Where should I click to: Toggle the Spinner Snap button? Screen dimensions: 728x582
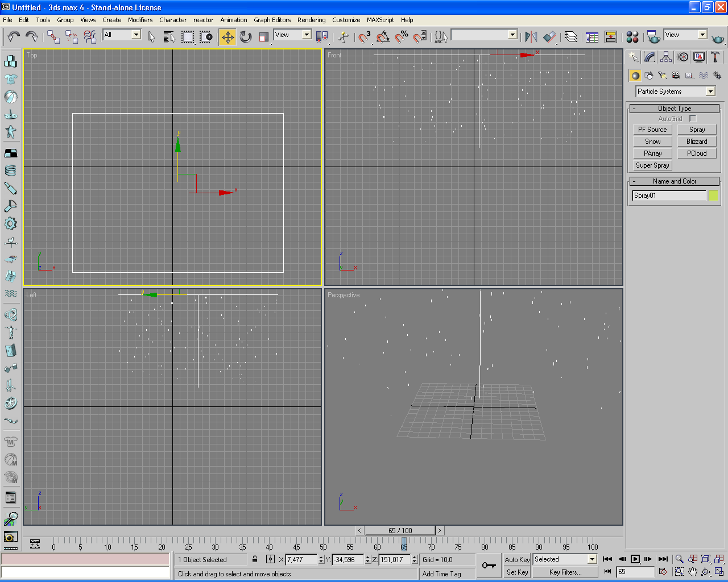click(419, 37)
